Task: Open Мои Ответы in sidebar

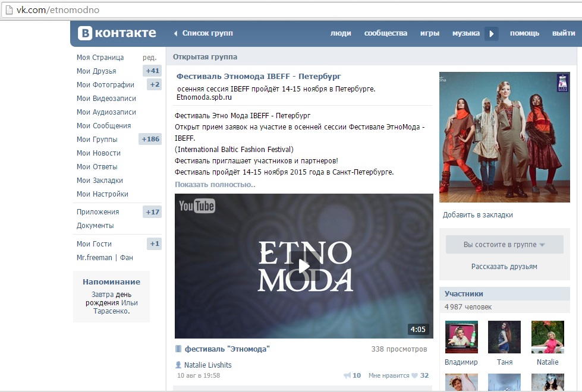Action: pyautogui.click(x=97, y=167)
